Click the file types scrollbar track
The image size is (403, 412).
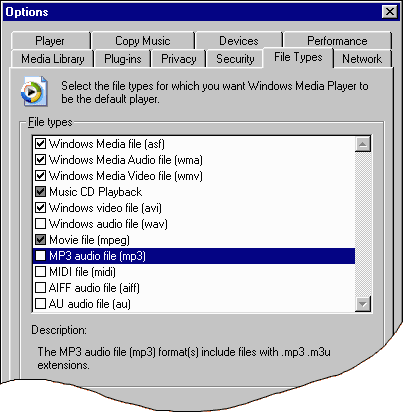pyautogui.click(x=363, y=224)
